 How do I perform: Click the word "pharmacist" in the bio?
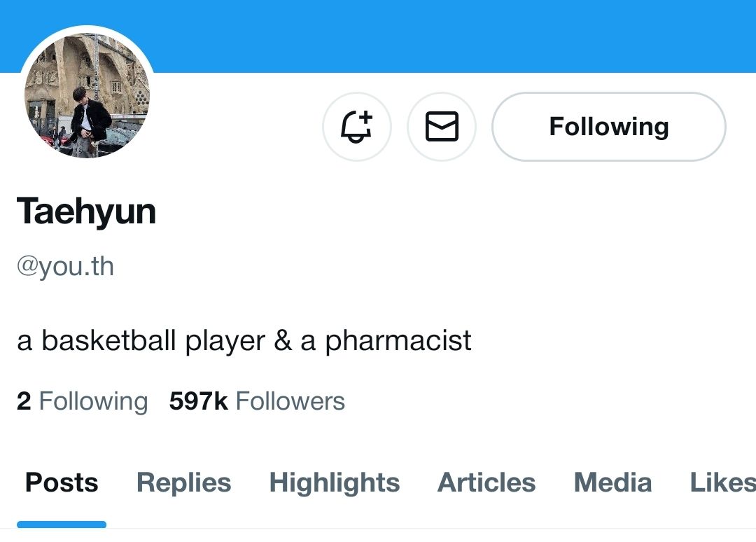tap(398, 341)
